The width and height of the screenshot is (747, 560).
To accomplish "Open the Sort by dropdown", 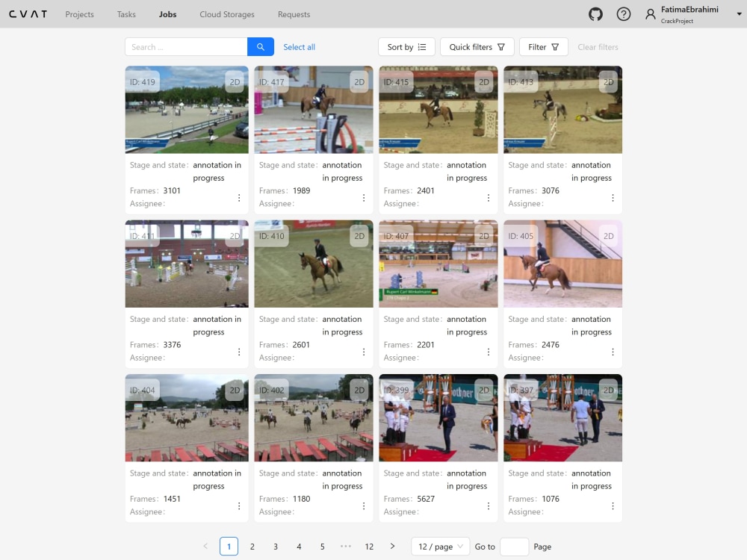I will click(x=406, y=46).
